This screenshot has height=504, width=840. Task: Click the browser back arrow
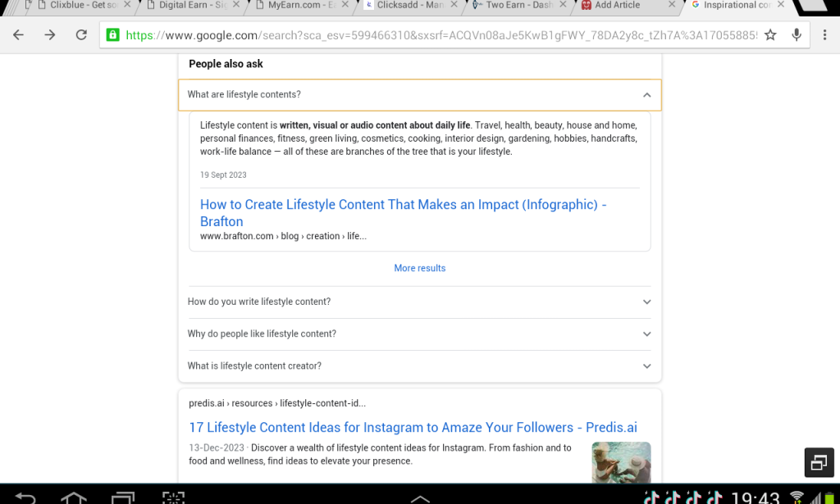(18, 35)
